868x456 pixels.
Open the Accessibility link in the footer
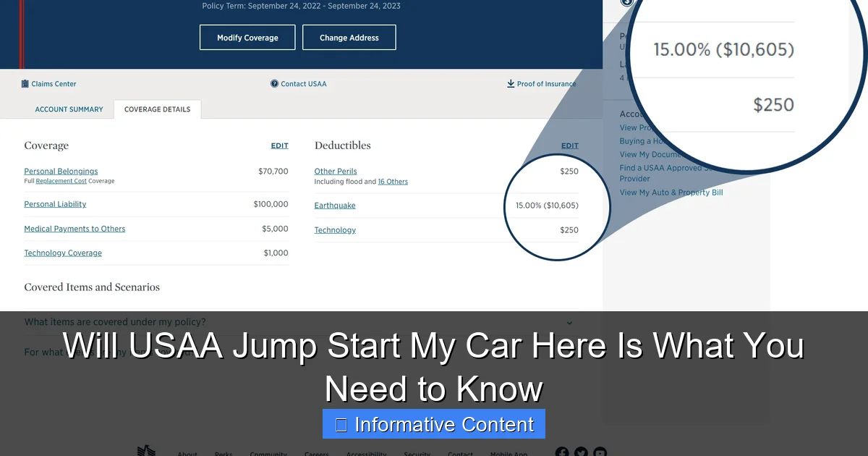366,454
